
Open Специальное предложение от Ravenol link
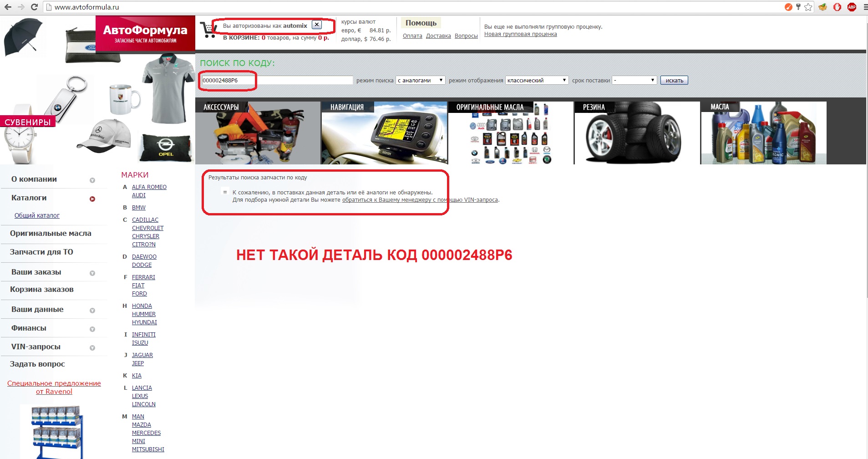[x=54, y=388]
